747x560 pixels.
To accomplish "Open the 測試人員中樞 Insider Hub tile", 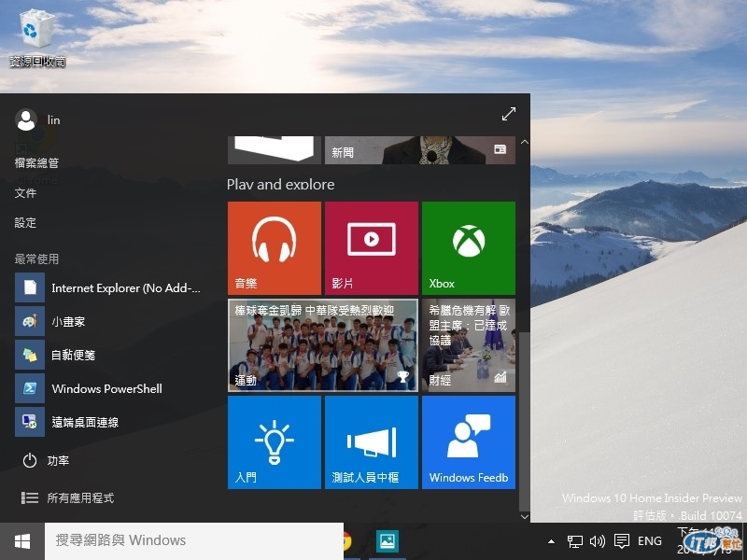I will coord(372,442).
